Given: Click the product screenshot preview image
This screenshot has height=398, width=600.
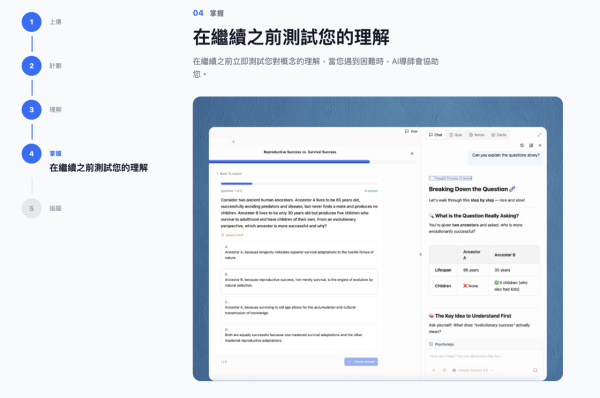Looking at the screenshot, I should tap(378, 239).
